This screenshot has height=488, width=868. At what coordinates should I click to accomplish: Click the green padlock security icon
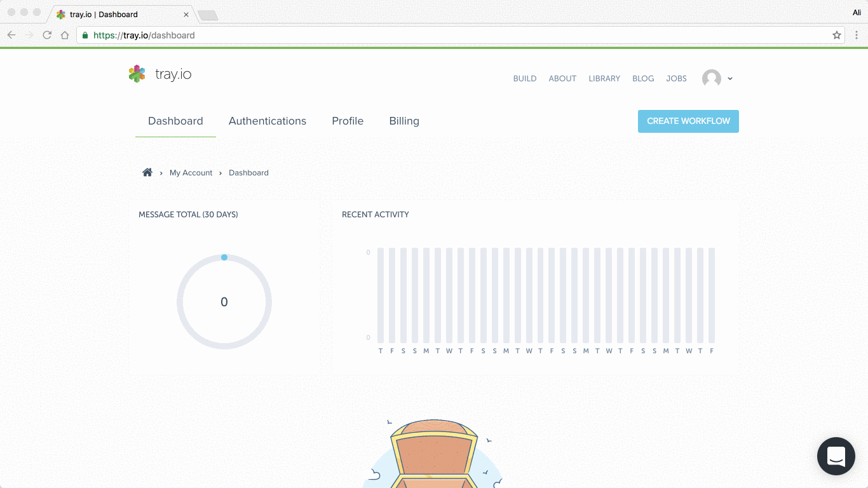pos(85,35)
